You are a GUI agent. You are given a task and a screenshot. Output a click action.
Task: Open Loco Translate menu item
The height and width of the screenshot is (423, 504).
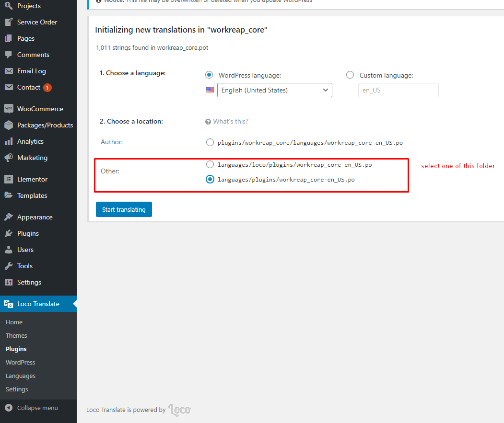tap(38, 304)
